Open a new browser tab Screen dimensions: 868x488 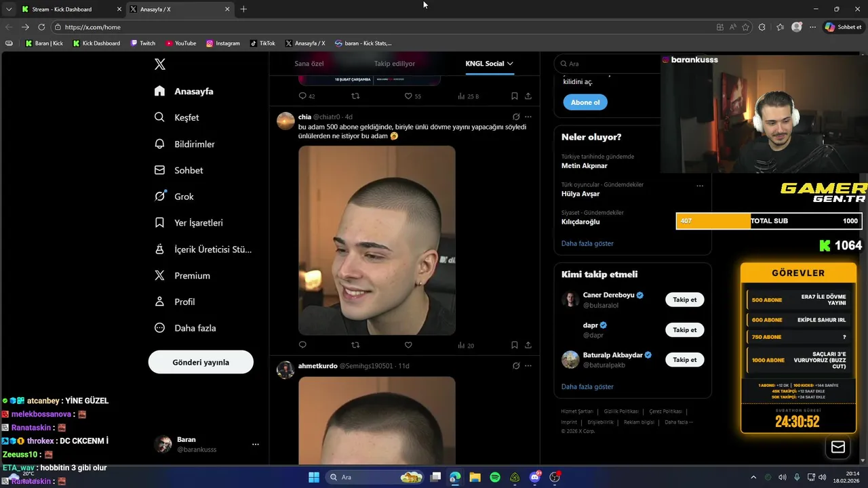pos(243,9)
